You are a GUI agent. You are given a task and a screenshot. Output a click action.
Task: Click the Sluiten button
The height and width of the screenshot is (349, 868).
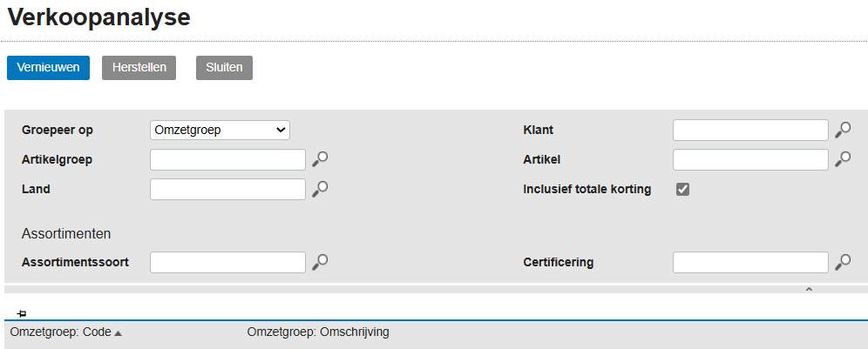pos(224,67)
